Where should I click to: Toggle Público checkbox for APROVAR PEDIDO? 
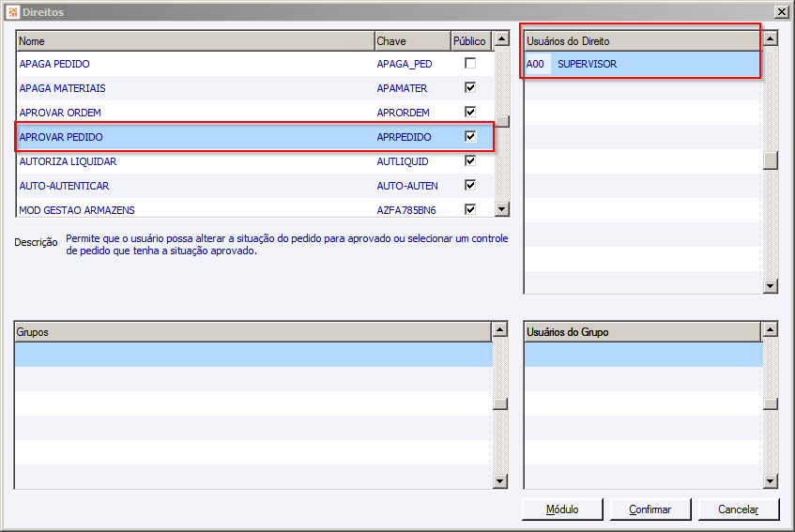(470, 136)
